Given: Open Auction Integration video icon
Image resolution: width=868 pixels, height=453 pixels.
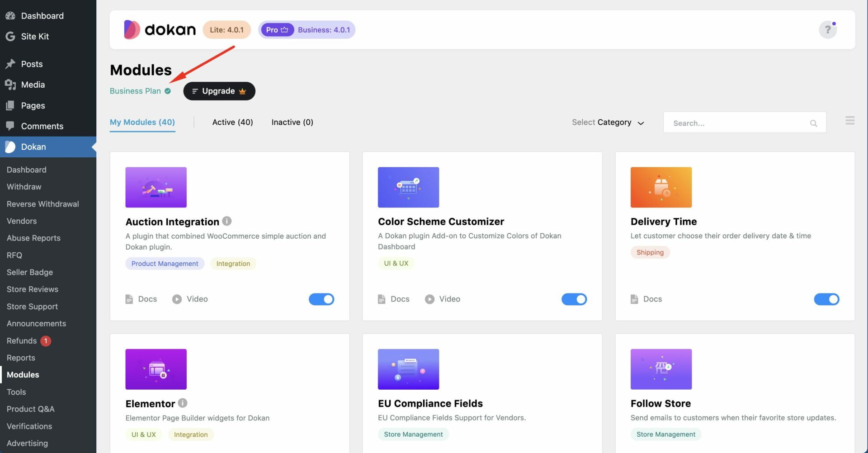Looking at the screenshot, I should (177, 299).
